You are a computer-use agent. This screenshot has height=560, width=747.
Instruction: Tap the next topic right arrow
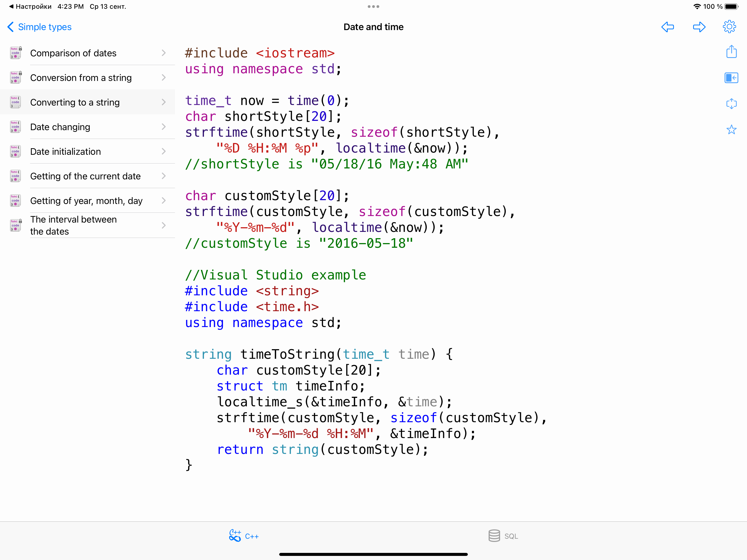(699, 27)
